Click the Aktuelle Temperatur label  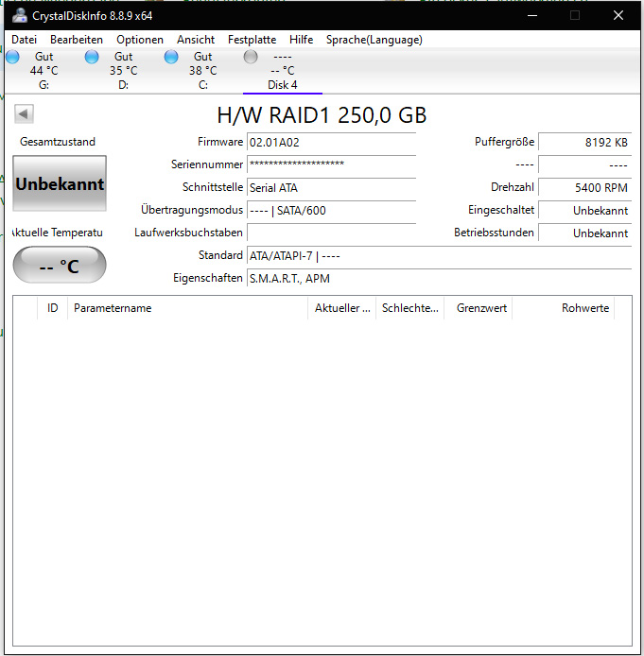[x=58, y=233]
